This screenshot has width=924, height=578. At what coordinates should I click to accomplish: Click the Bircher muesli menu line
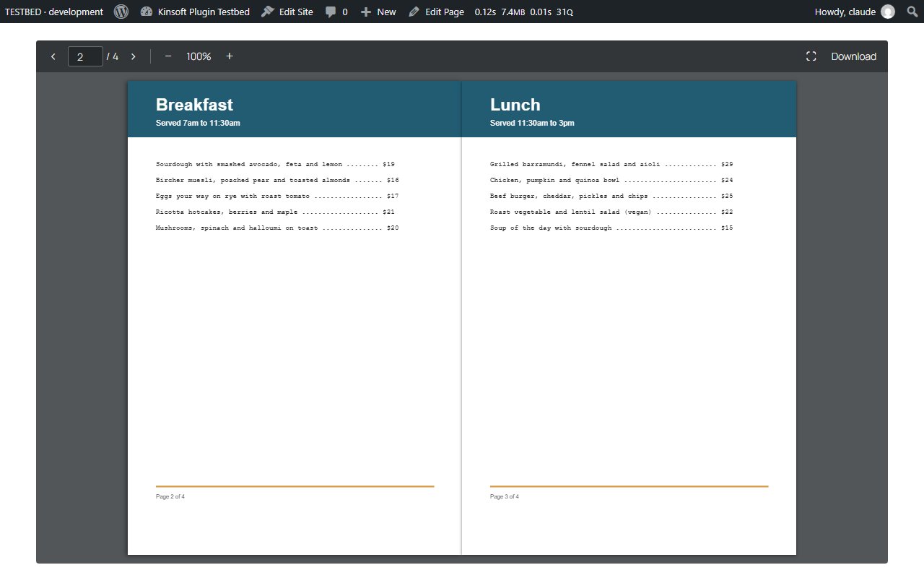[x=277, y=181]
